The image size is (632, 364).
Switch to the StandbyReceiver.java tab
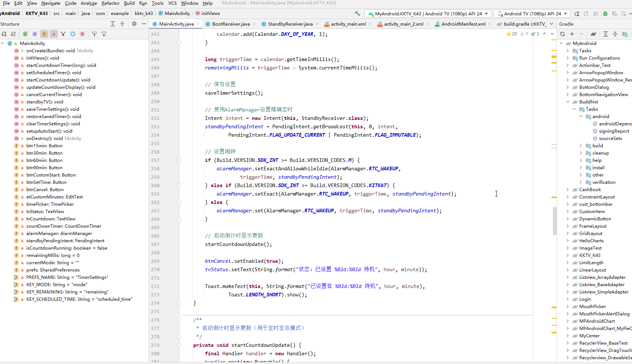click(x=290, y=24)
